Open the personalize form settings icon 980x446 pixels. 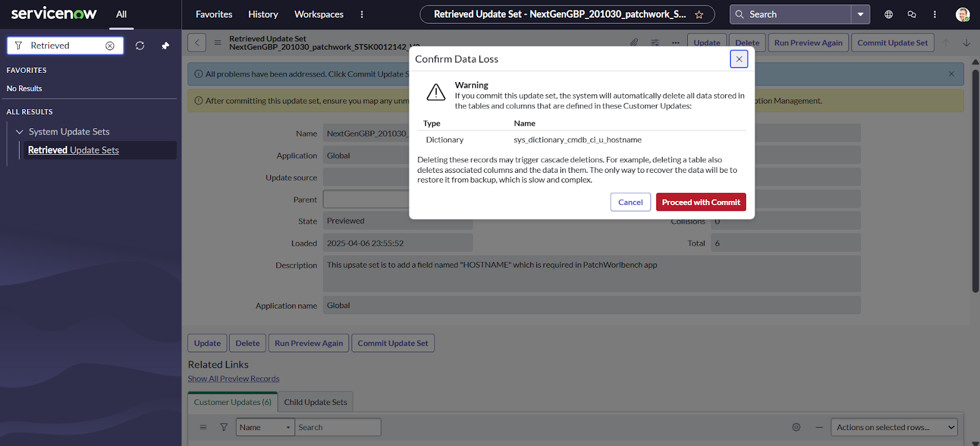tap(655, 43)
